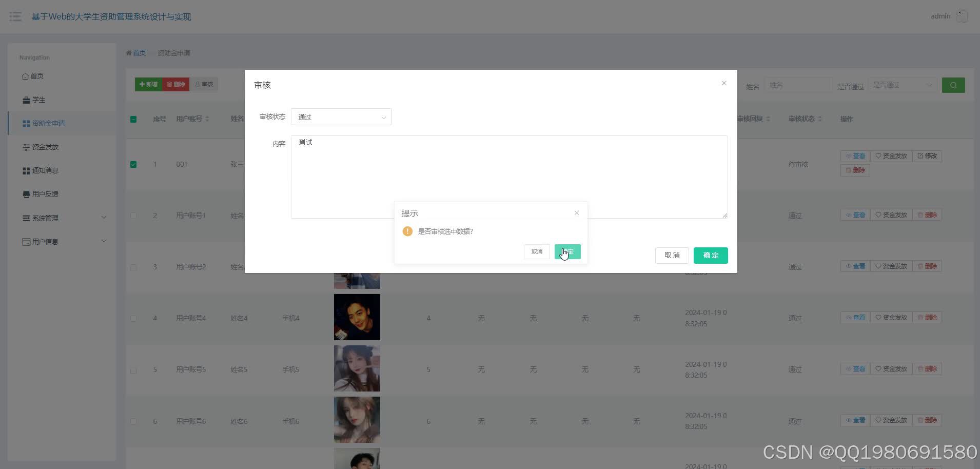Click 取消 in the 提示 prompt
Viewport: 980px width, 469px height.
(537, 251)
